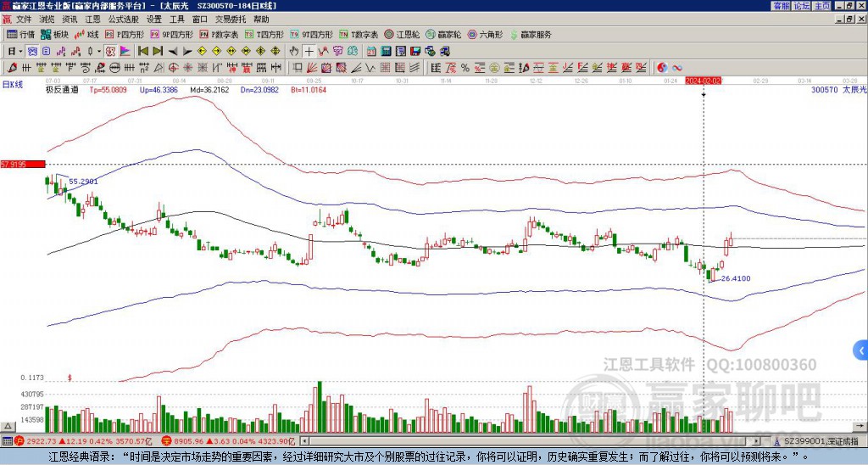Click the save floppy disk icon
868x465 pixels.
[415, 52]
